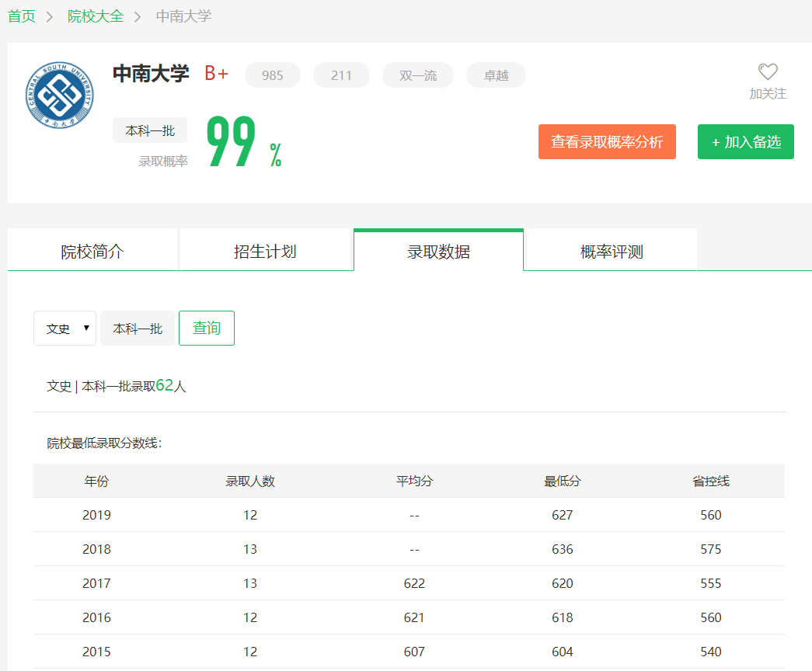Click the 平均分 column header
The width and height of the screenshot is (812, 671).
coord(414,481)
